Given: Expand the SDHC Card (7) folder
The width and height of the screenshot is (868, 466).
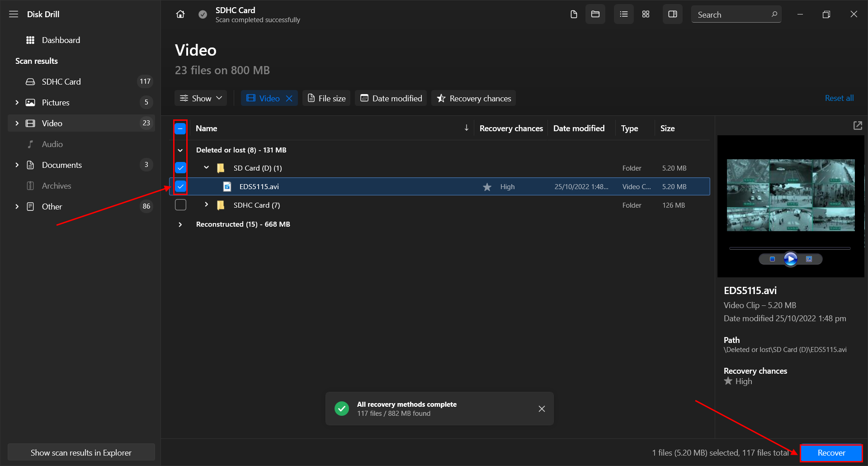Looking at the screenshot, I should click(206, 204).
